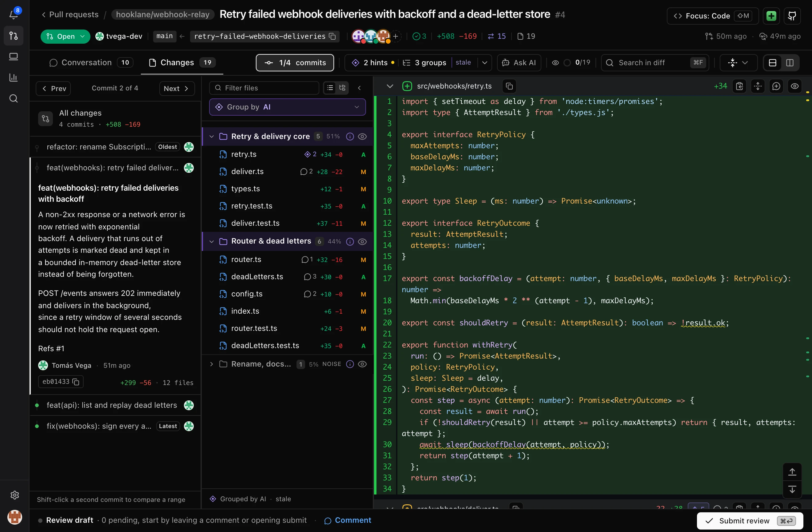This screenshot has width=812, height=532.
Task: Collapse src/webhooks/retry.ts diff
Action: pyautogui.click(x=390, y=86)
